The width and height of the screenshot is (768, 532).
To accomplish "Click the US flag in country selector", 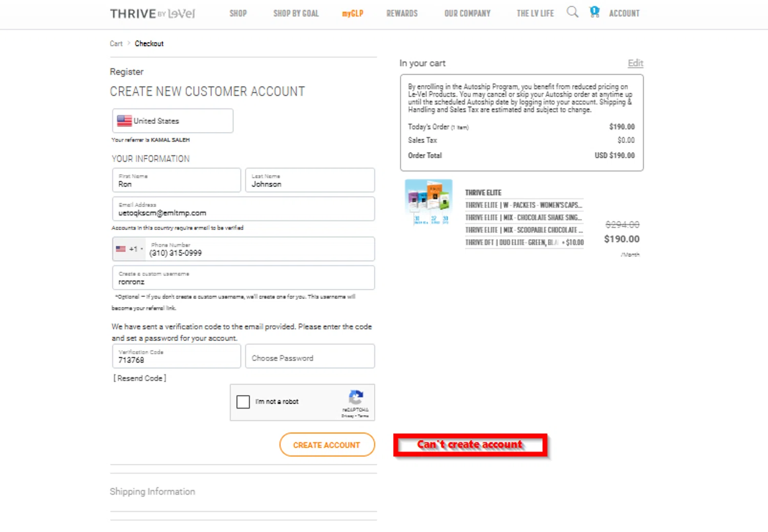I will pos(124,121).
